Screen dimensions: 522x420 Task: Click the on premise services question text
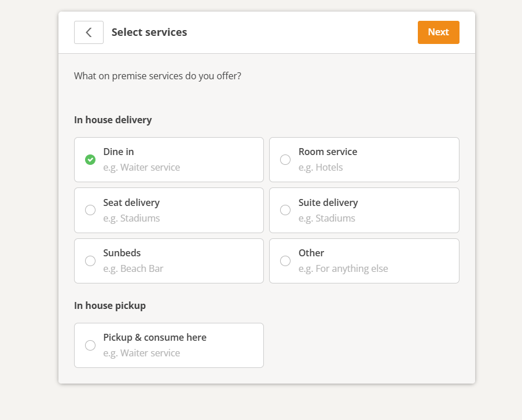(157, 76)
